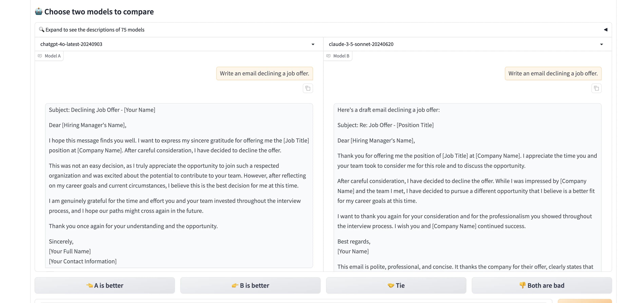Viewport: 644px width, 303px height.
Task: Click the triangle arrow on descriptions accordion
Action: point(605,30)
